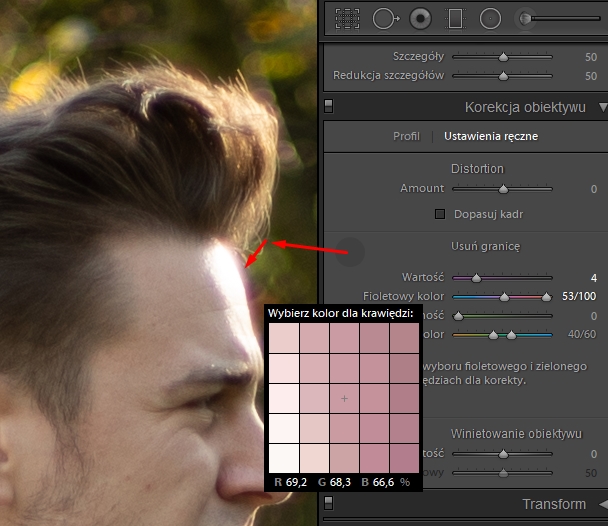Screen dimensions: 608x526
Task: Click the right green hue handle at 60
Action: (511, 335)
